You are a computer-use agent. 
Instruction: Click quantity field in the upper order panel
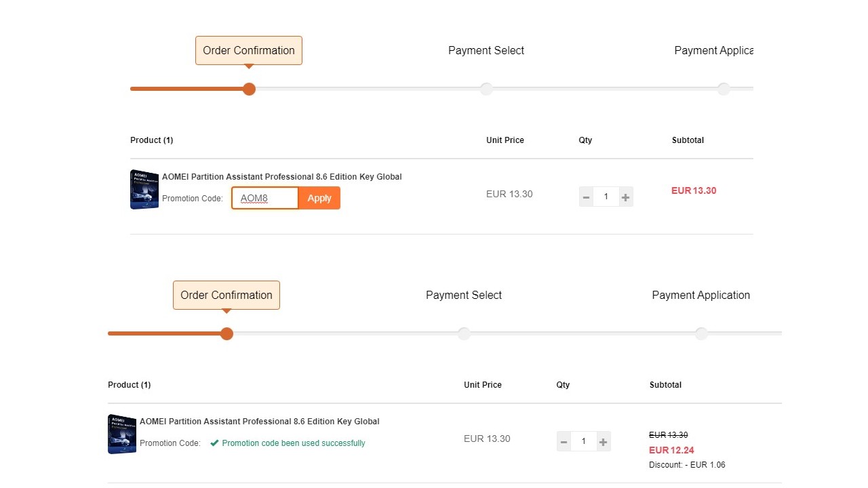click(606, 197)
